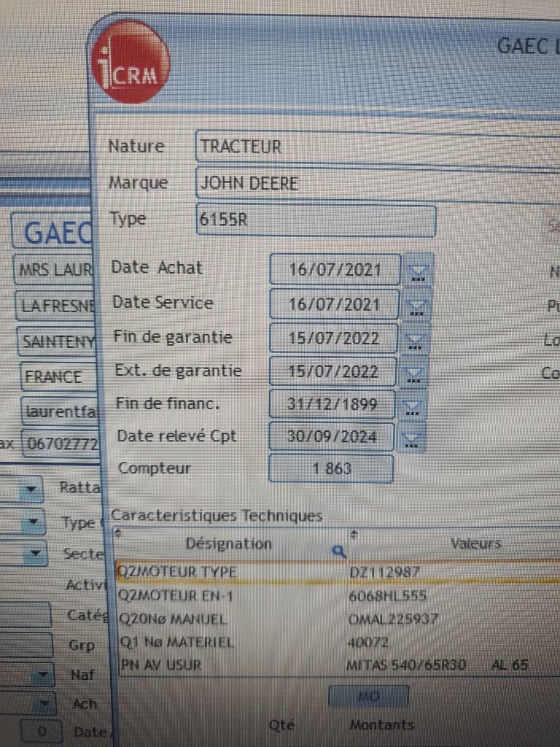Open Secte dropdown in background window
560x747 pixels.
coord(34,553)
